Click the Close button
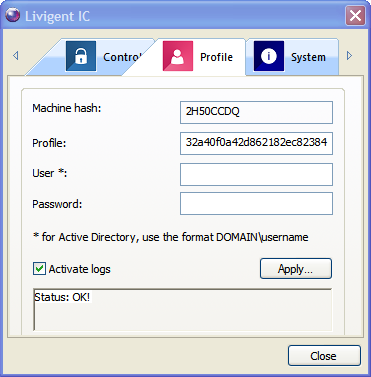 pyautogui.click(x=324, y=356)
